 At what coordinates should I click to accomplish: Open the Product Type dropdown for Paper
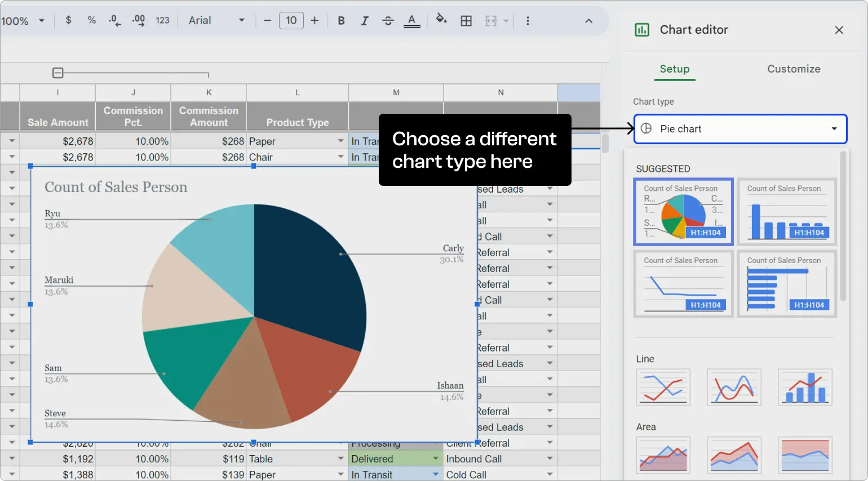pyautogui.click(x=340, y=141)
